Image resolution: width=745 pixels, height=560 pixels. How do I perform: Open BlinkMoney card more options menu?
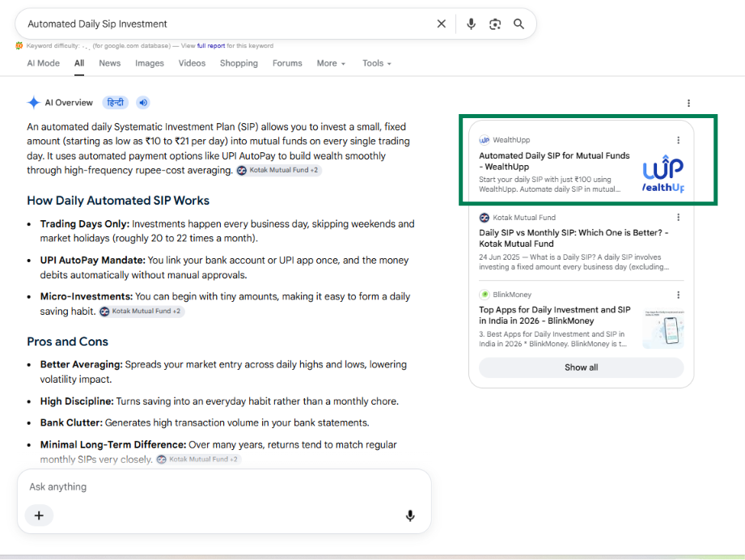click(x=678, y=295)
